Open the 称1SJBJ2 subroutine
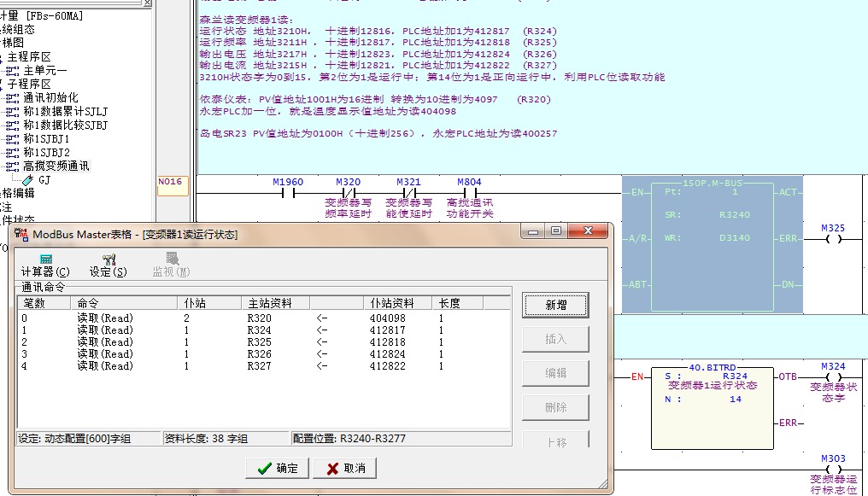Viewport: 868px width, 496px height. tap(46, 153)
